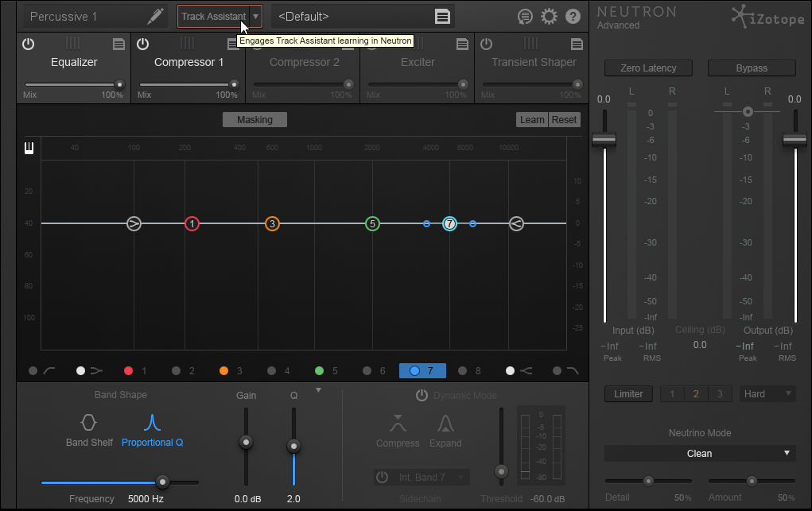Open the Exciter module preset menu icon

(x=462, y=44)
